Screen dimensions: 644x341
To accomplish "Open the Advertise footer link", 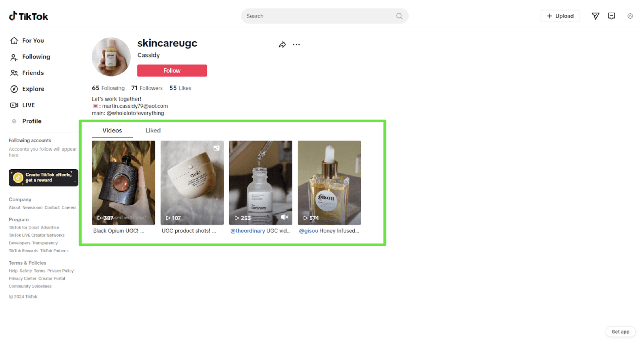I will 50,228.
